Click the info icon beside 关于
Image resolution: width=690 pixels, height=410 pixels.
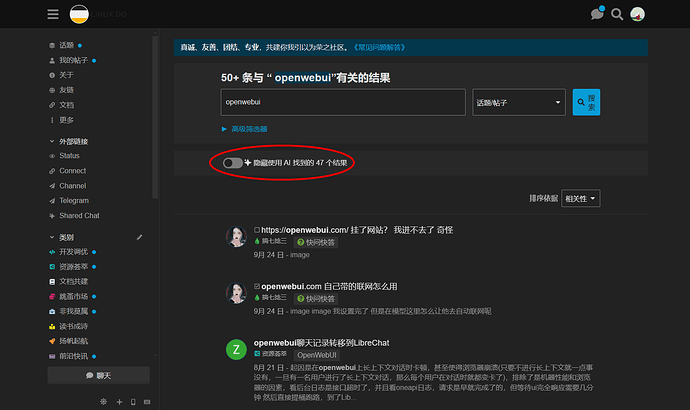pyautogui.click(x=52, y=75)
